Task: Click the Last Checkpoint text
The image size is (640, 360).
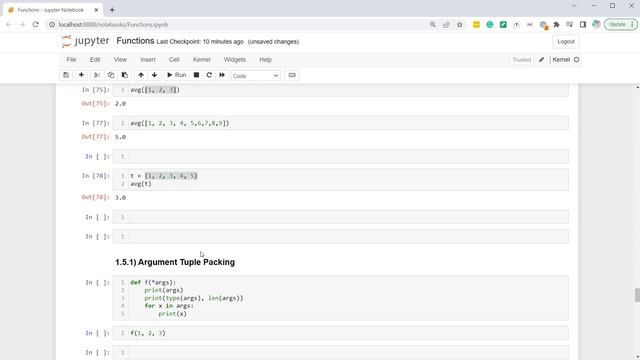Action: click(x=200, y=42)
